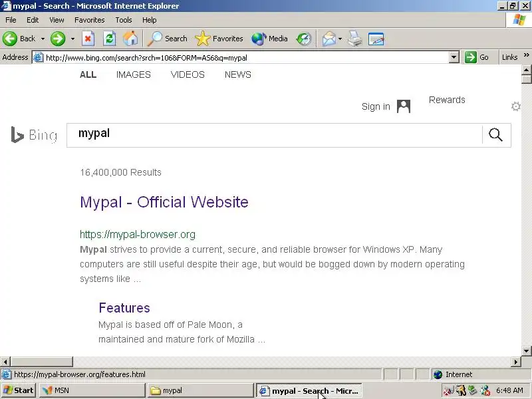Open the File menu
The height and width of the screenshot is (399, 532).
(x=11, y=20)
